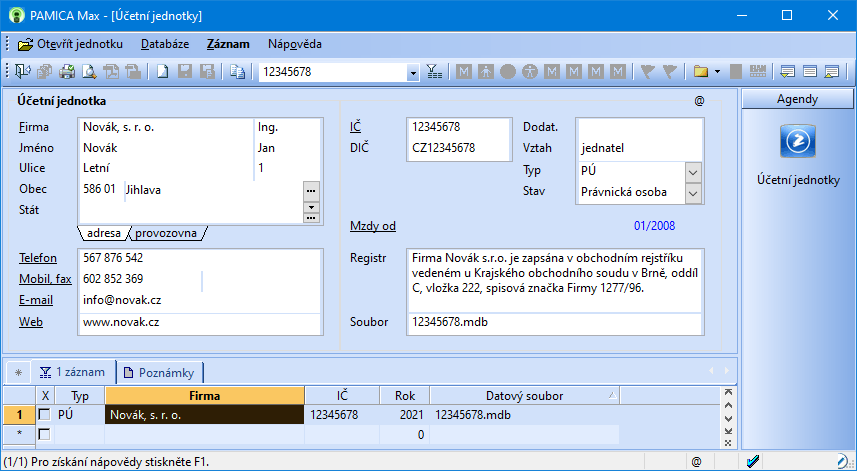Image resolution: width=857 pixels, height=471 pixels.
Task: Click the expand-table cross icon
Action: (x=727, y=443)
